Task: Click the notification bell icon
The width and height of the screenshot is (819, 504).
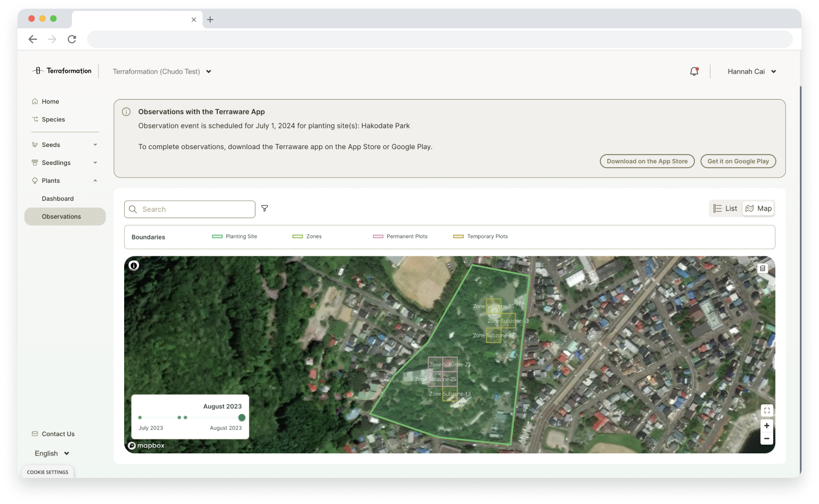Action: [x=694, y=71]
